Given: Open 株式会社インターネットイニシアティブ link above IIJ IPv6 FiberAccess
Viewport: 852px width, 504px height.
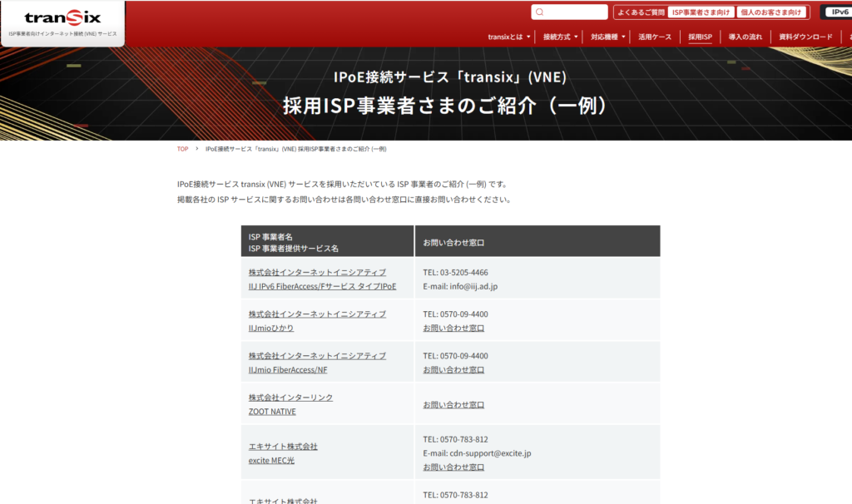Looking at the screenshot, I should [317, 272].
